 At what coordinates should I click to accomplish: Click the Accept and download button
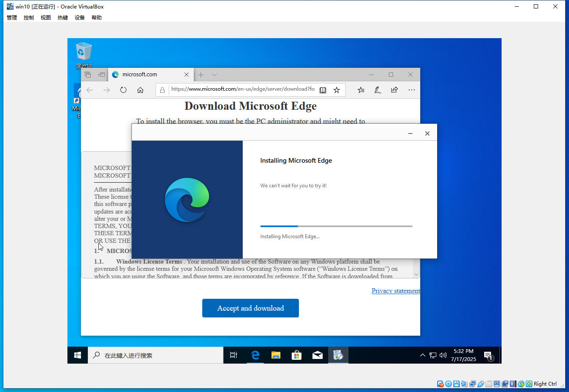250,308
